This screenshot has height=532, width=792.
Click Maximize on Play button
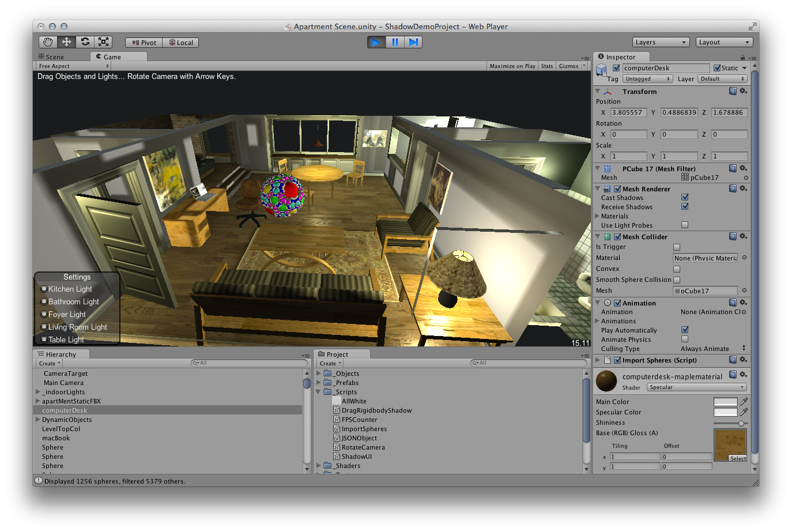(x=512, y=66)
